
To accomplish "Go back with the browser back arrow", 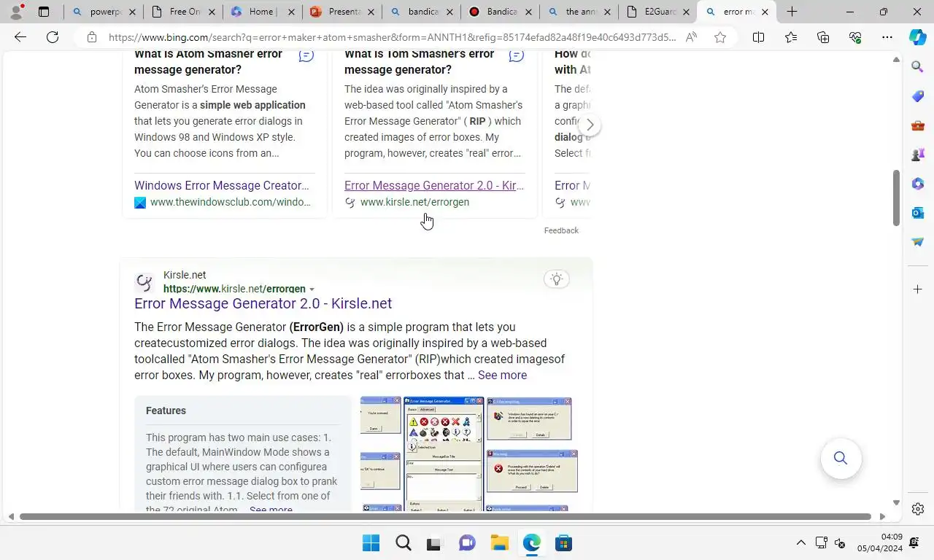I will (x=20, y=37).
